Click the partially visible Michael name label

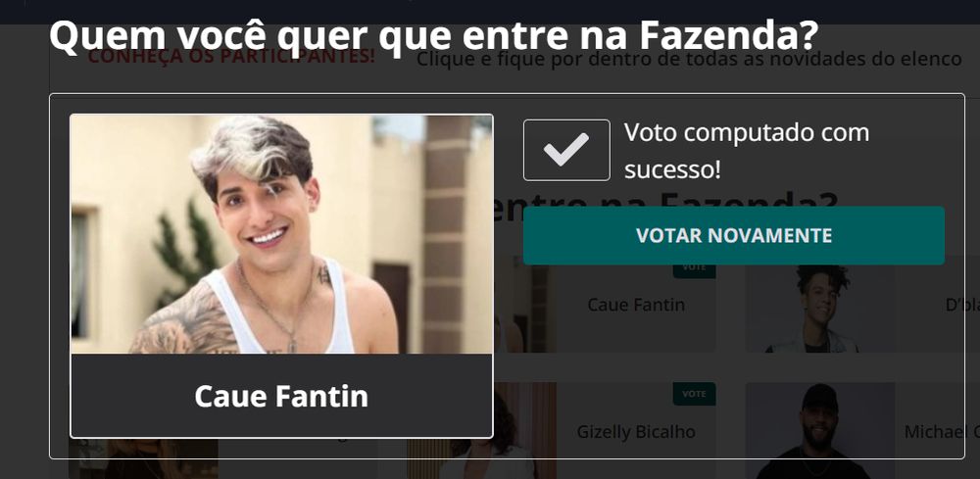click(x=942, y=432)
